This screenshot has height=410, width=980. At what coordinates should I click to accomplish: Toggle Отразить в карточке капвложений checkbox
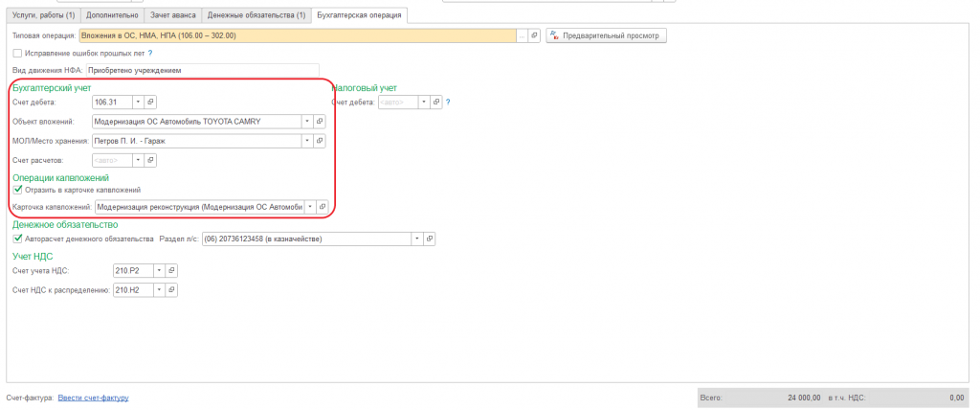click(17, 190)
